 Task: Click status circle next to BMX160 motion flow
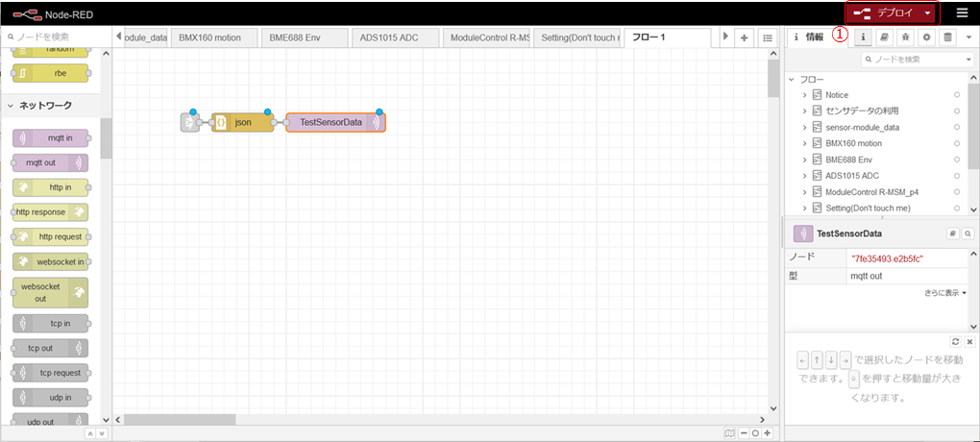point(956,143)
